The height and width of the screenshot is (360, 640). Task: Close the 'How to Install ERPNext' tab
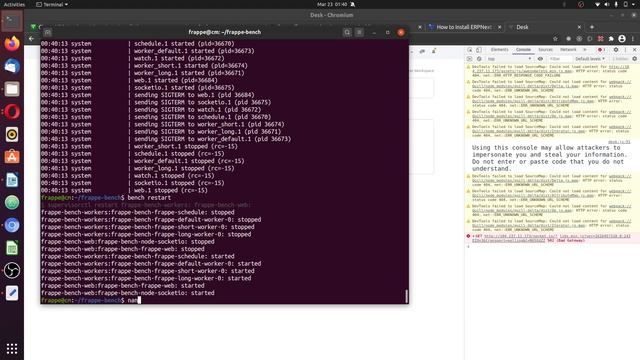click(x=500, y=27)
